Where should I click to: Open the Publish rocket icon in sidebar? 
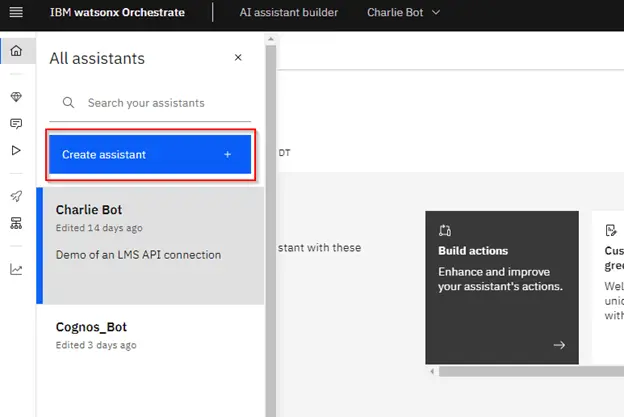coord(16,196)
